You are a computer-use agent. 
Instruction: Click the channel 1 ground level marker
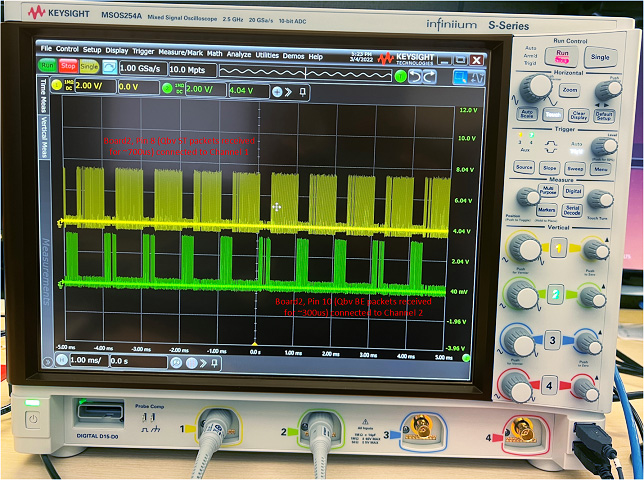click(x=60, y=222)
